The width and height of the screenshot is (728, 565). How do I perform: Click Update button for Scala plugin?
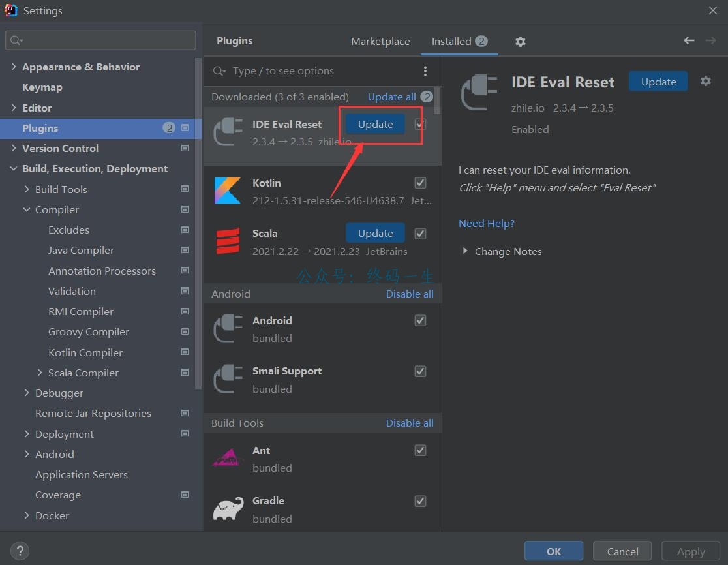pos(375,233)
